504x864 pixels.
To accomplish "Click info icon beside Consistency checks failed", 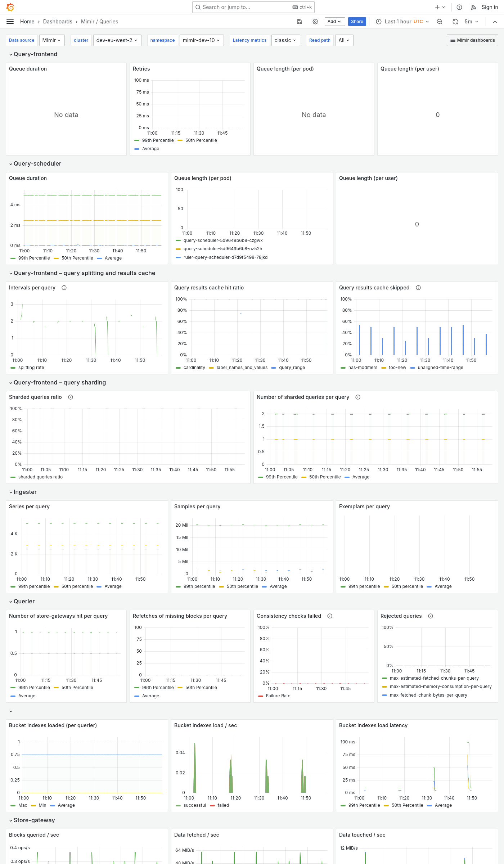I will [x=330, y=616].
